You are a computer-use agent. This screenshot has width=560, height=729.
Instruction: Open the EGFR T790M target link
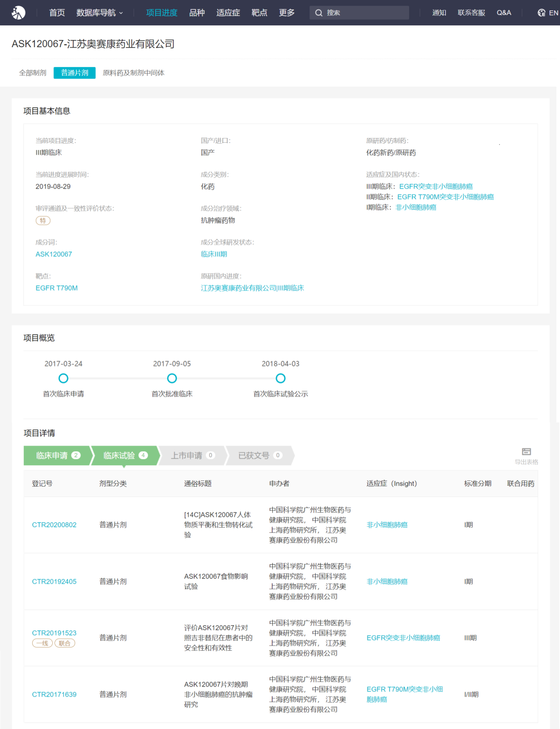point(57,288)
